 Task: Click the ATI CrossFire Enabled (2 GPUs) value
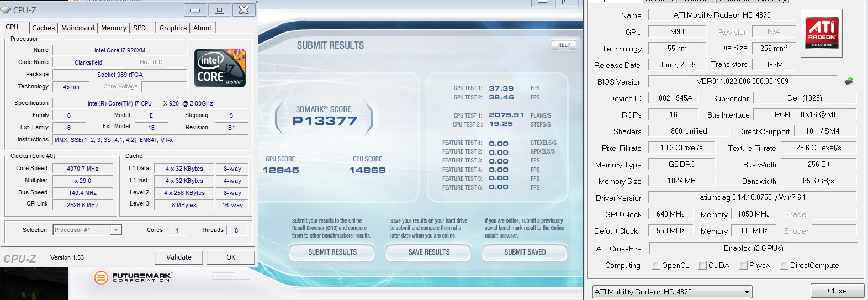point(753,248)
